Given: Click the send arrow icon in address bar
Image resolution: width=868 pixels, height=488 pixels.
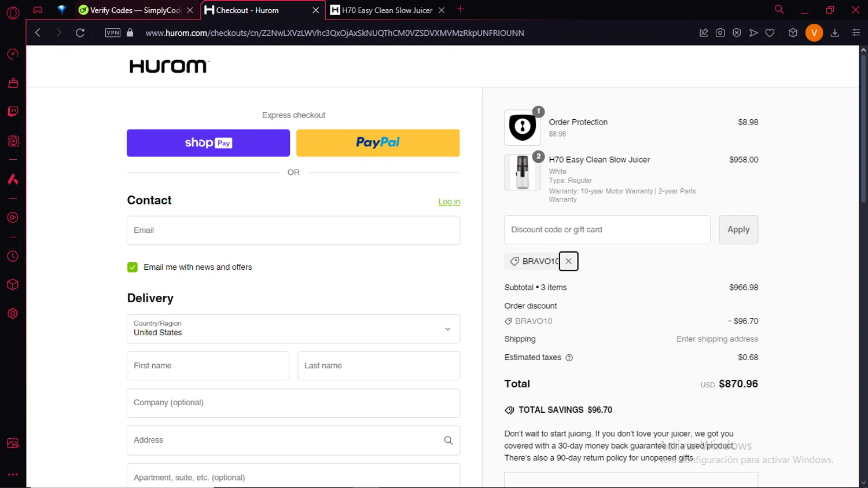Looking at the screenshot, I should coord(753,33).
